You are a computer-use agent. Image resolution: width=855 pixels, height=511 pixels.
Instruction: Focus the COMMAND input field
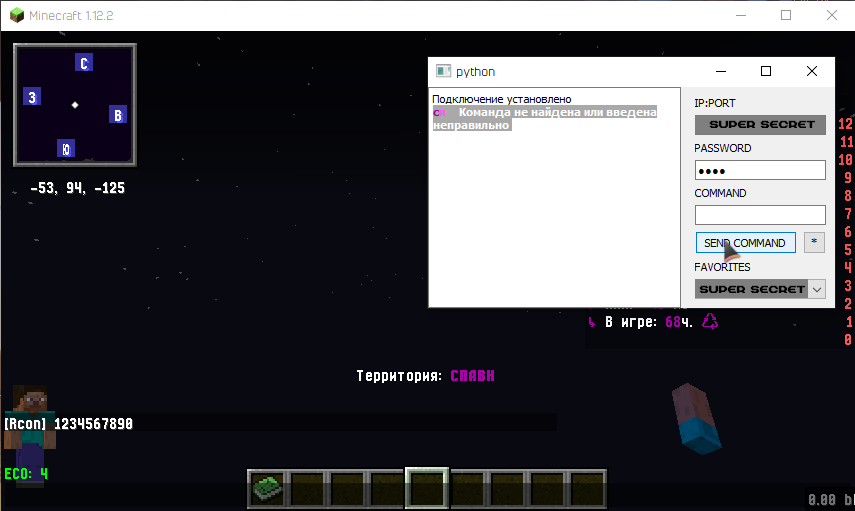760,215
